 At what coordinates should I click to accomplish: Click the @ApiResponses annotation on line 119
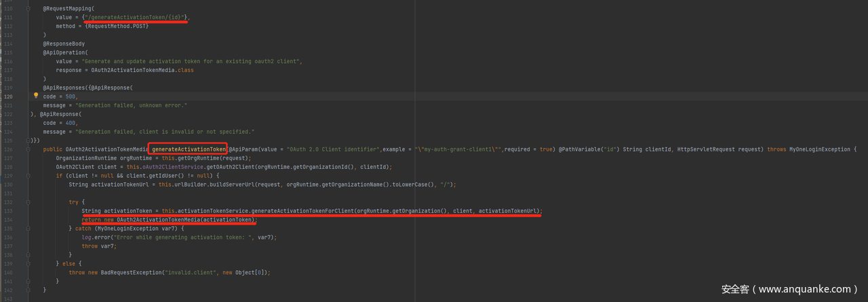(65, 88)
